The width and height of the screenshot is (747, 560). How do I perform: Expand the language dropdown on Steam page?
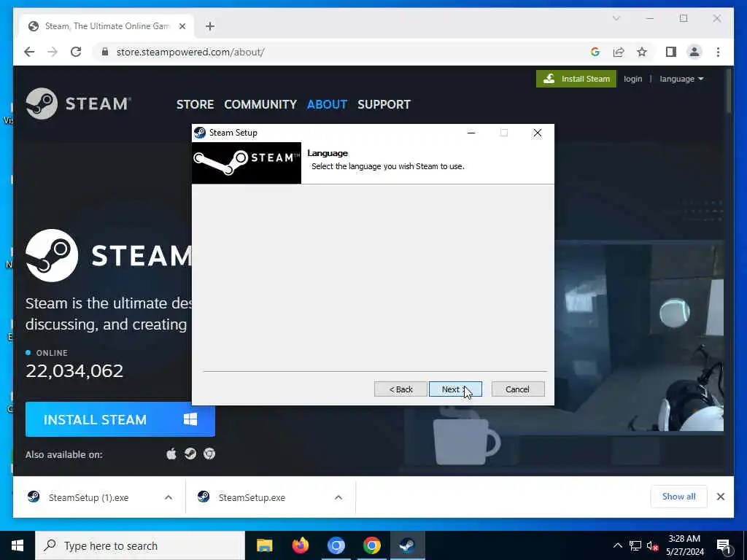(681, 79)
